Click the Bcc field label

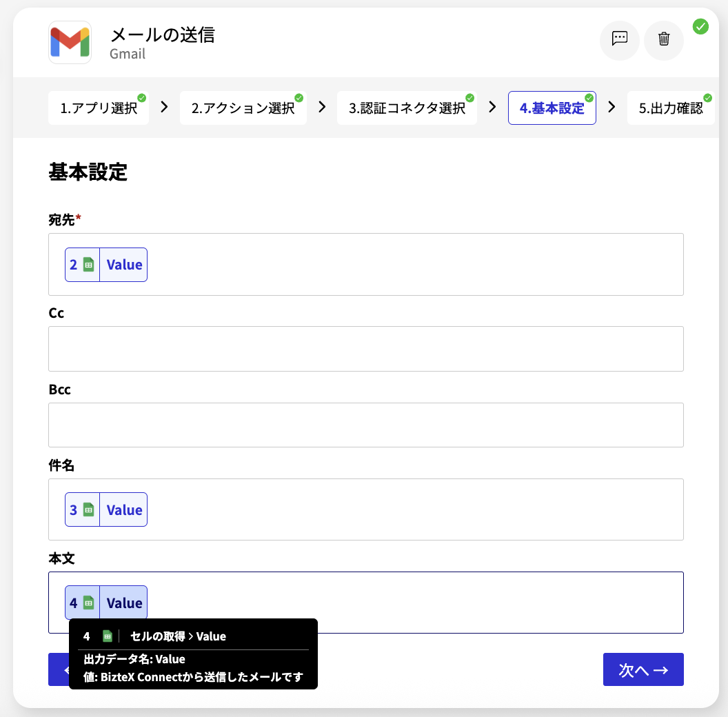59,389
